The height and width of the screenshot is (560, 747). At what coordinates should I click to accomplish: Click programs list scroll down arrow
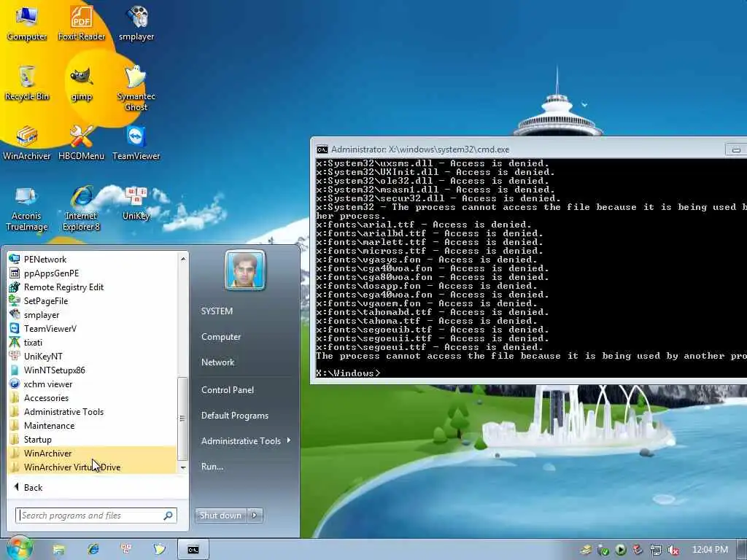pos(183,468)
